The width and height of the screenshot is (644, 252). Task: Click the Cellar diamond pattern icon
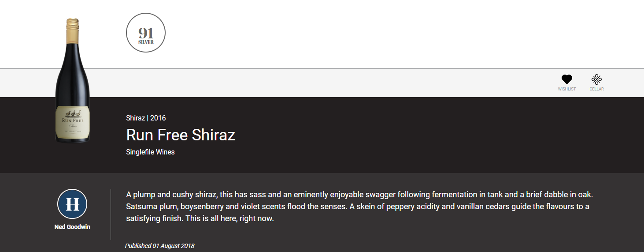596,79
